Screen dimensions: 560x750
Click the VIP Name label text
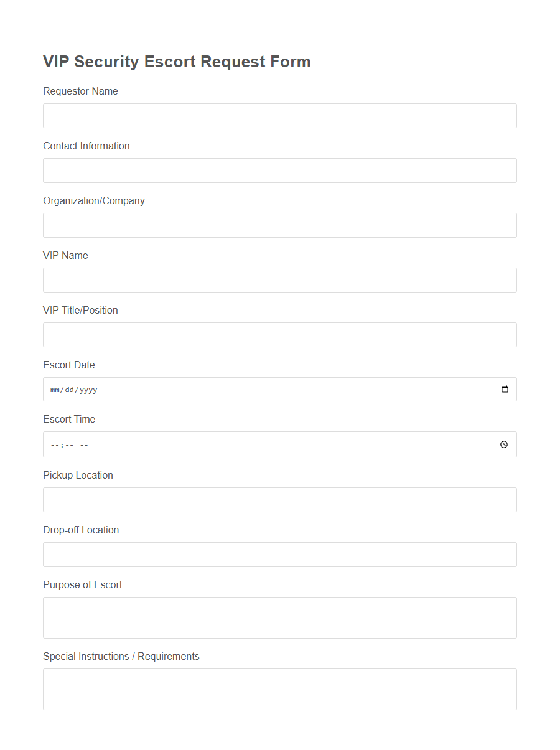[x=65, y=255]
